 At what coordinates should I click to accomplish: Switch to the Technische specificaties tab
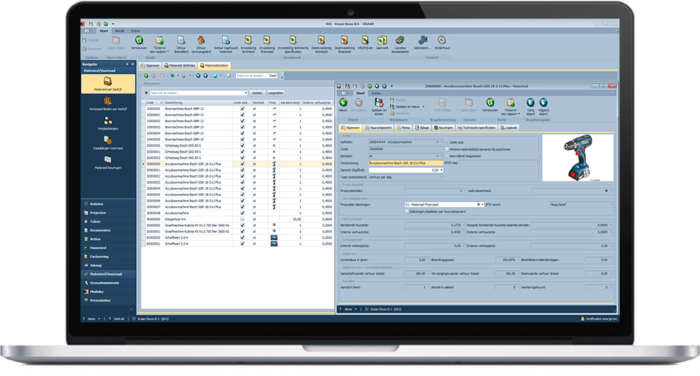pos(476,128)
